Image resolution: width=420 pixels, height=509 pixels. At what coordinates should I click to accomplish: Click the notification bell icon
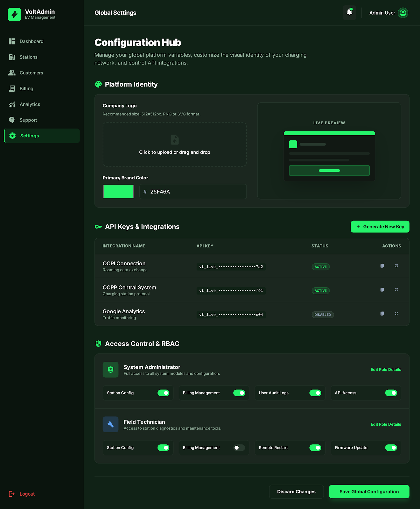[x=349, y=13]
